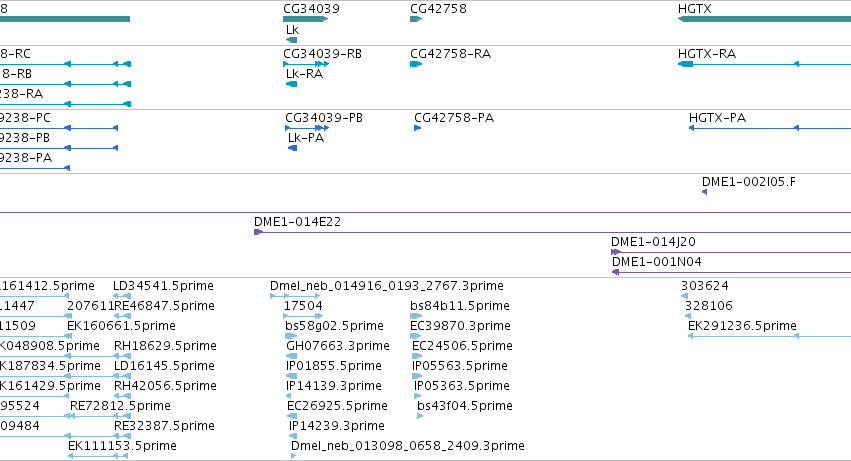The height and width of the screenshot is (461, 851).
Task: Select the CG34039 gene span bar
Action: pos(306,19)
